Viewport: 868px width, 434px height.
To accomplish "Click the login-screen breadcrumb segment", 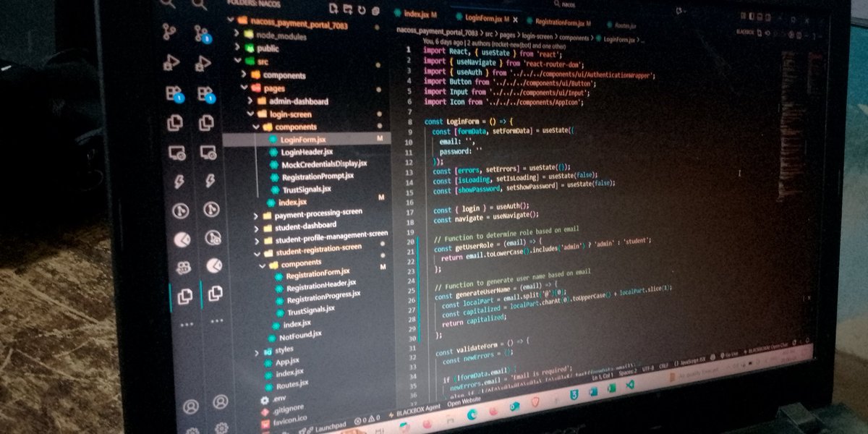I will click(539, 36).
